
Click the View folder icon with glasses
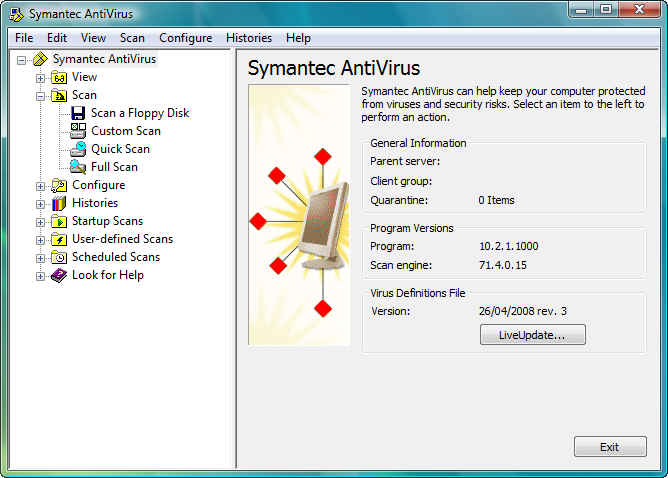[x=59, y=77]
